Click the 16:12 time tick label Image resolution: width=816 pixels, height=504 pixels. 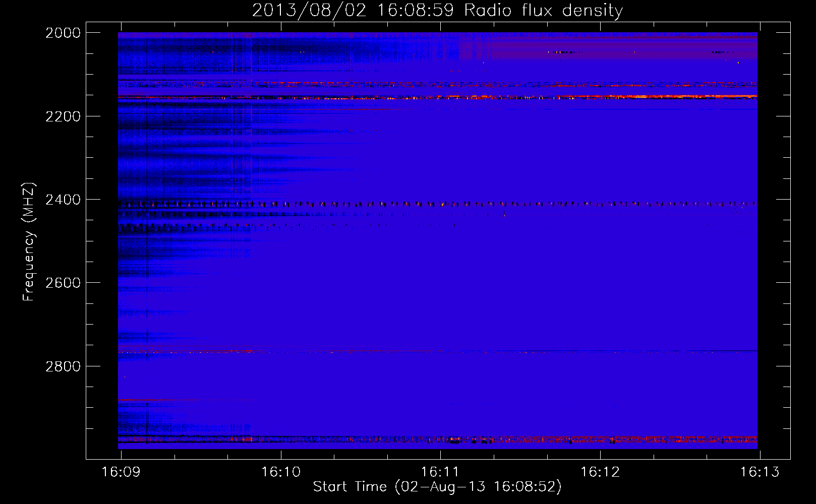600,472
